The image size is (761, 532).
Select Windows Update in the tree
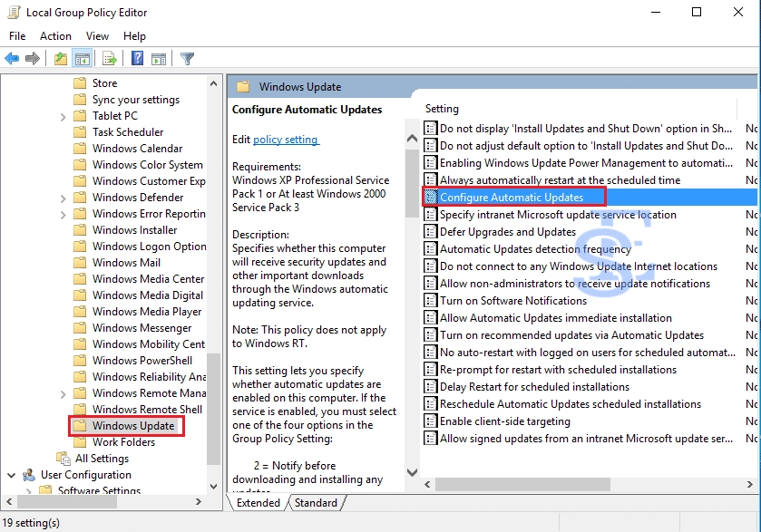click(133, 426)
